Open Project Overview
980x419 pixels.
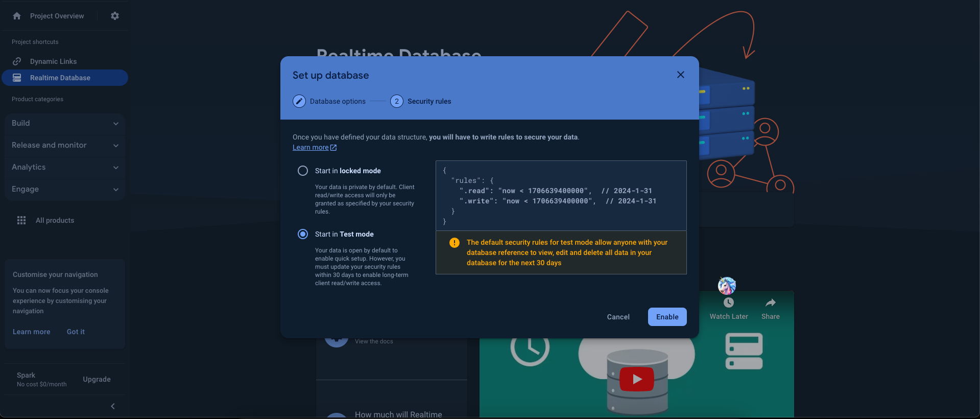(57, 16)
